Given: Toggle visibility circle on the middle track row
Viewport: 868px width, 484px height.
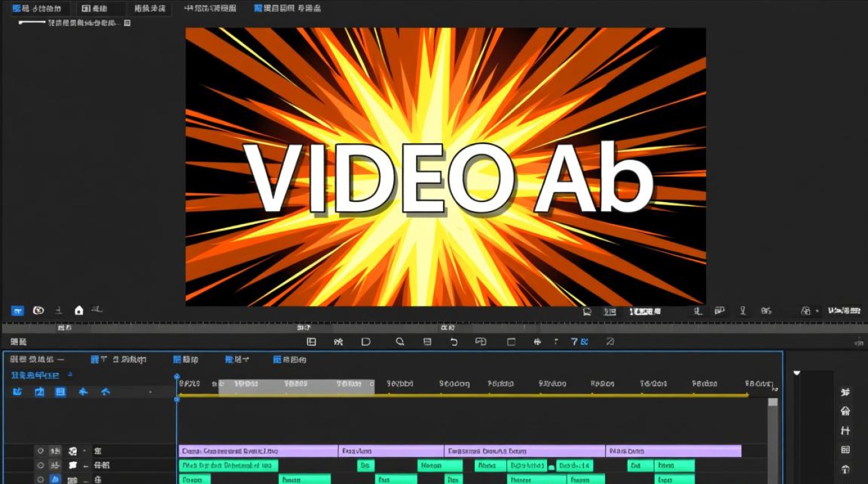Looking at the screenshot, I should click(40, 465).
